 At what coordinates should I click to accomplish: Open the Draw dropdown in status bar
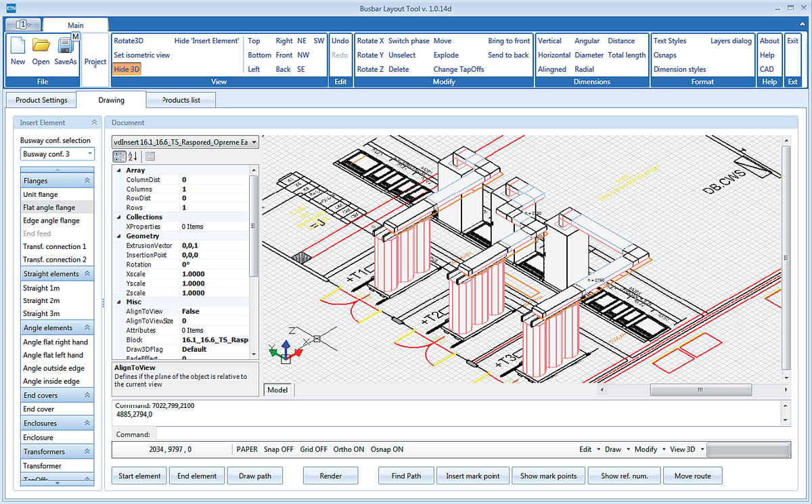coord(617,449)
